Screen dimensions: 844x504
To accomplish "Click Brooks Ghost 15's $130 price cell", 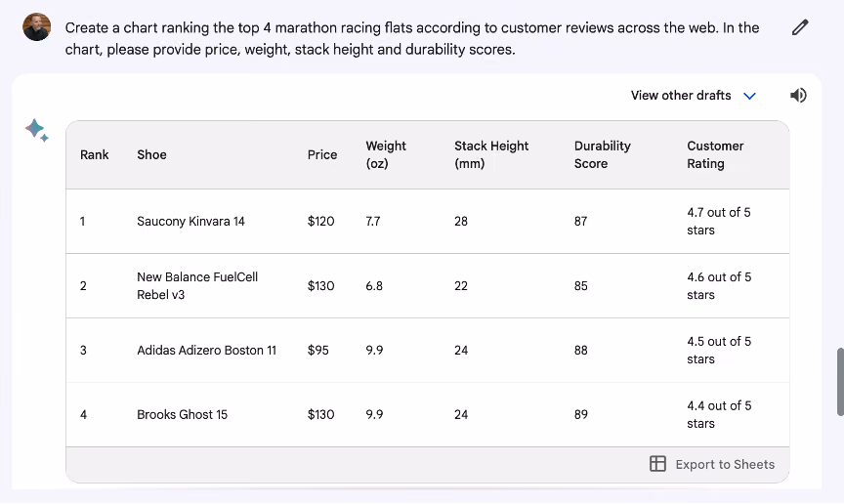I will coord(320,414).
